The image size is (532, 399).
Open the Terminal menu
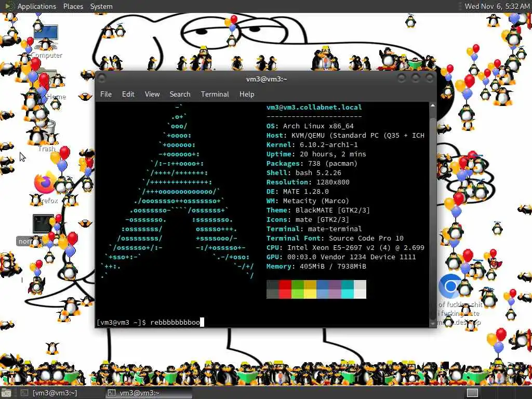(x=215, y=95)
